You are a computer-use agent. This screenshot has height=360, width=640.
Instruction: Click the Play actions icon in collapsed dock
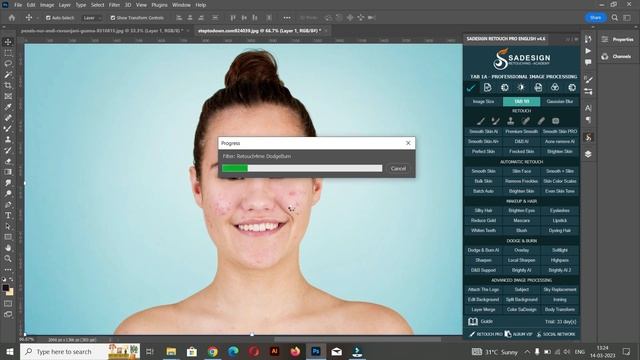point(588,51)
